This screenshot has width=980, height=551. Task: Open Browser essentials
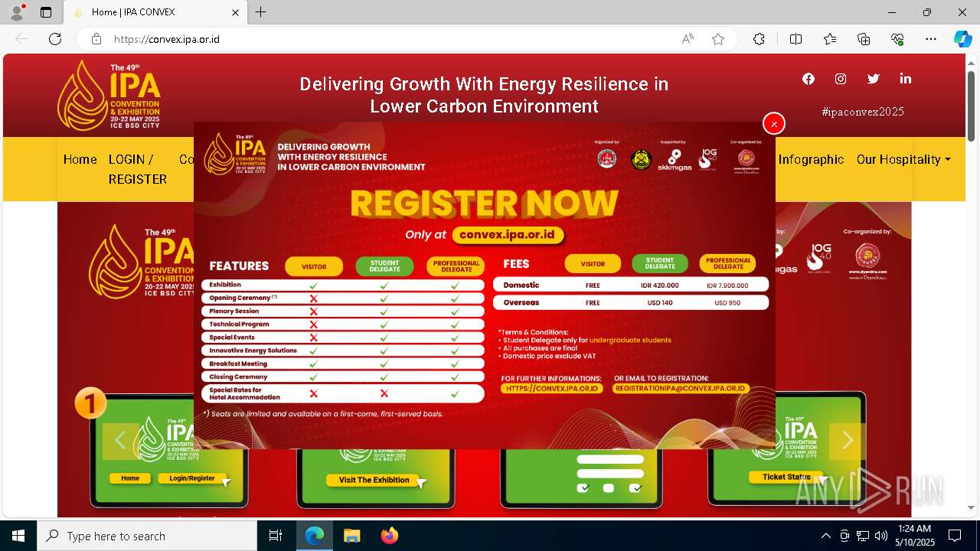897,39
